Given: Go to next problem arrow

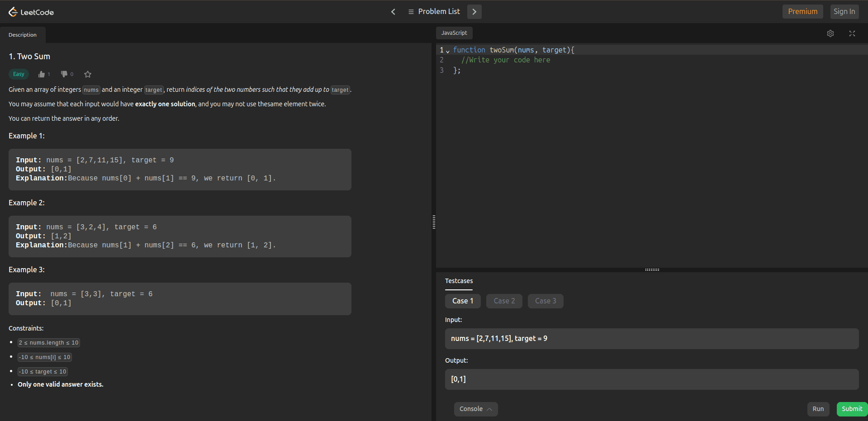Looking at the screenshot, I should [x=474, y=12].
